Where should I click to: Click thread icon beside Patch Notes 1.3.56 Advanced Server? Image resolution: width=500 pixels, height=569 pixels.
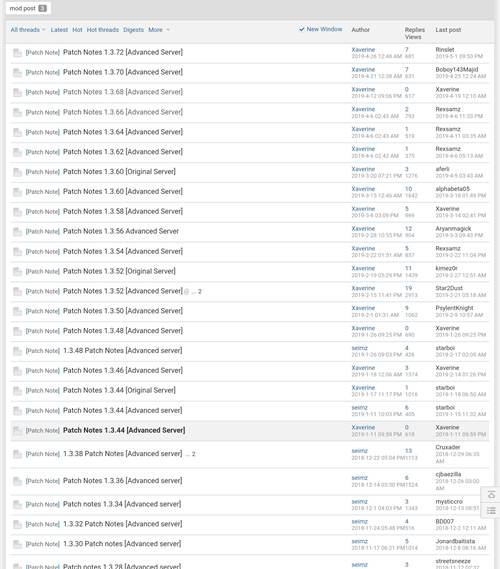(17, 232)
